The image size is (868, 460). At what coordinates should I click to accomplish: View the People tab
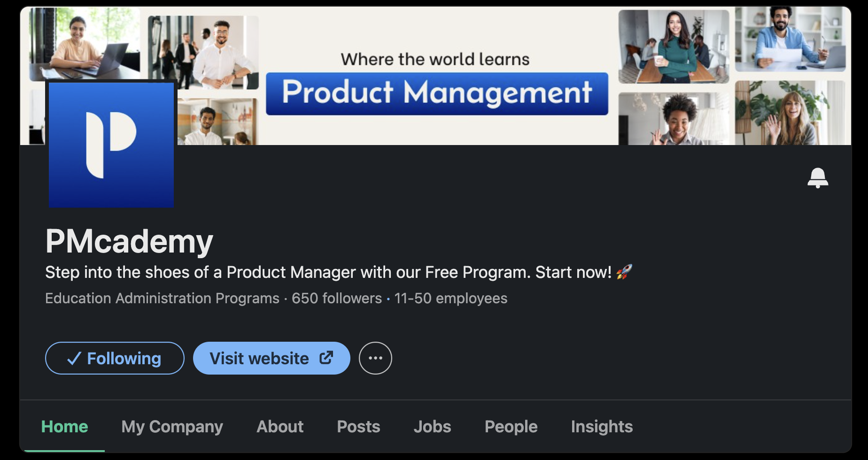[x=511, y=427]
